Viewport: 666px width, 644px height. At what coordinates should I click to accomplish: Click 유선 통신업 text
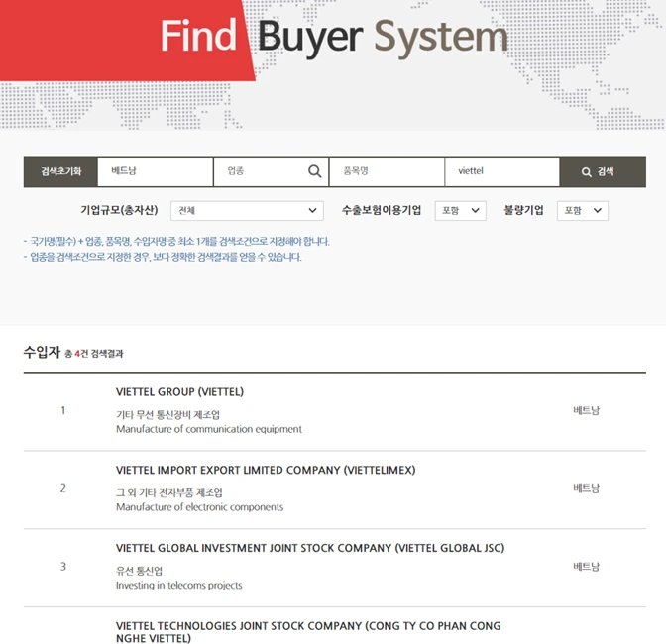click(139, 571)
